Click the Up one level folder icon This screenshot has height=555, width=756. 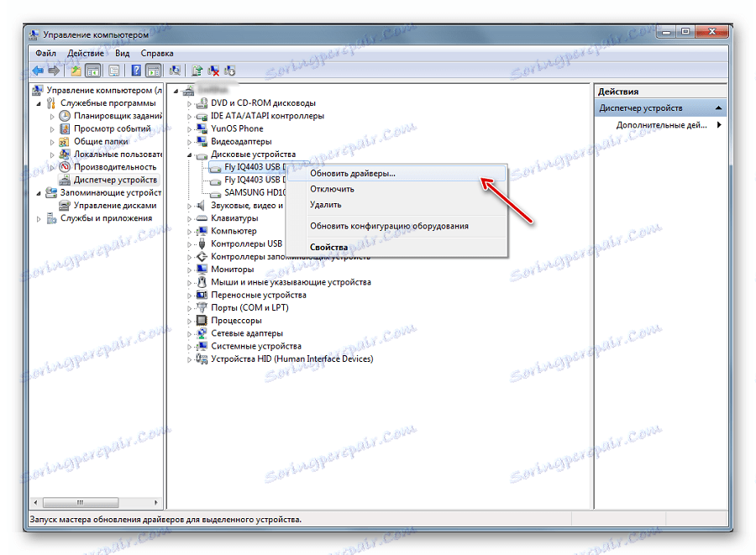click(76, 71)
